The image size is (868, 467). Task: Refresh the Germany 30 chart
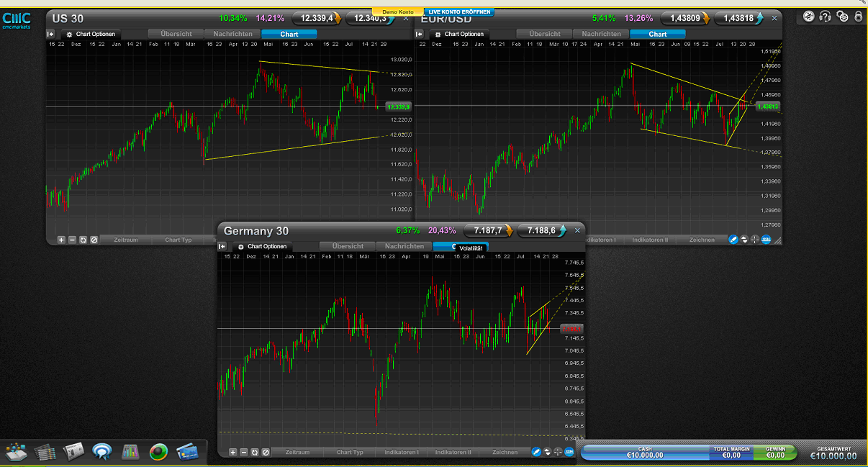254,452
